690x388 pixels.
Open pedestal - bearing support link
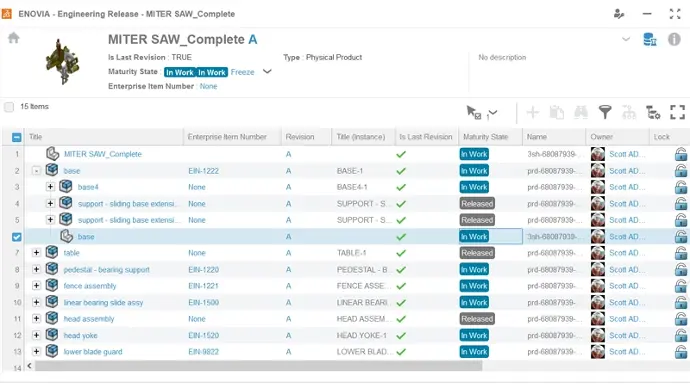click(106, 269)
